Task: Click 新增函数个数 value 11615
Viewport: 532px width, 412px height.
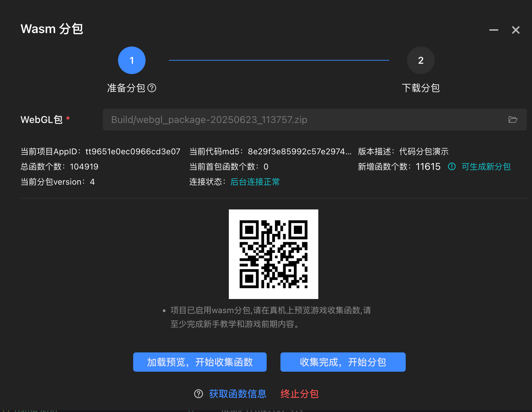Action: pos(428,167)
